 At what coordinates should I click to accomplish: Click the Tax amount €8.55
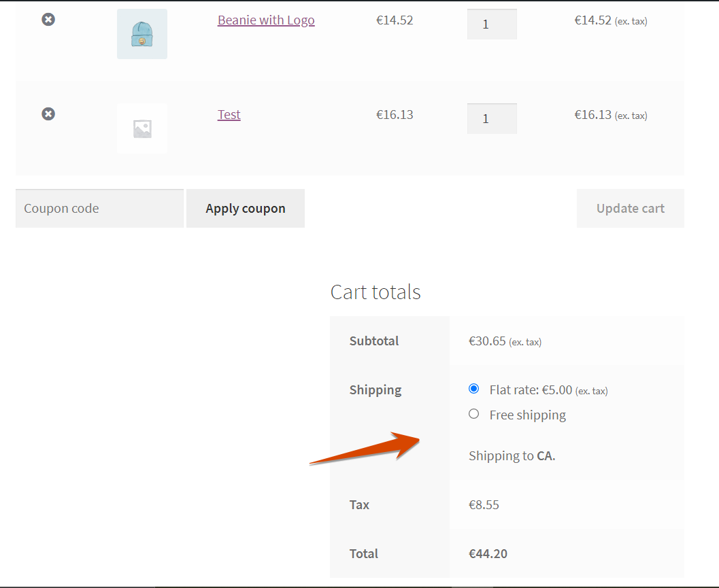[484, 504]
